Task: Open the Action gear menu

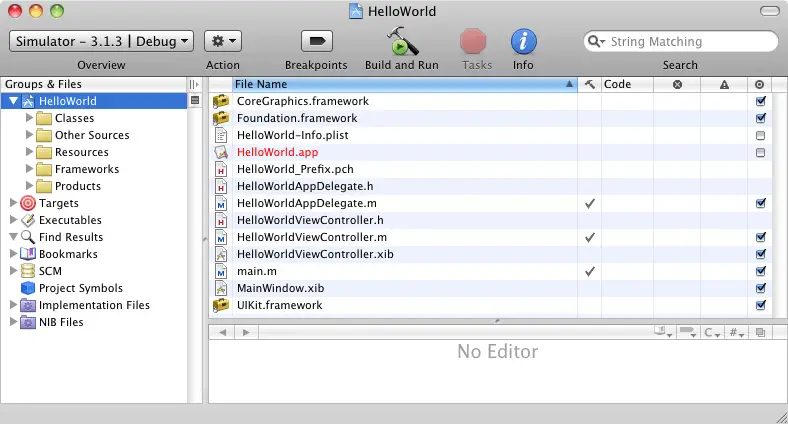Action: point(223,41)
